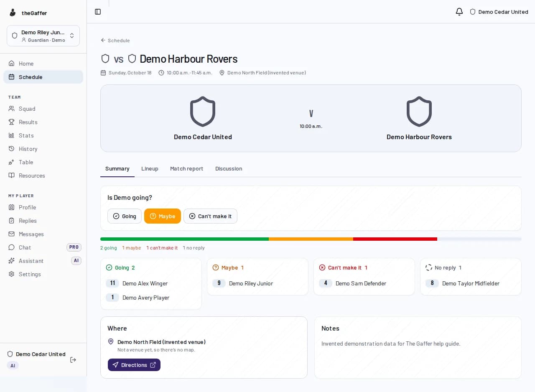The height and width of the screenshot is (392, 535).
Task: Click the log out icon
Action: pos(73,360)
